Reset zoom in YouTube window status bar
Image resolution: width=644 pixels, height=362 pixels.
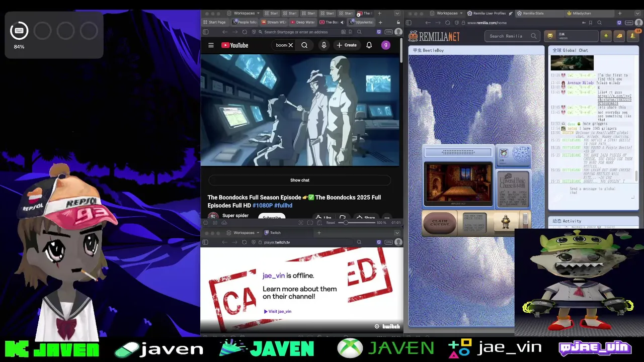click(331, 223)
